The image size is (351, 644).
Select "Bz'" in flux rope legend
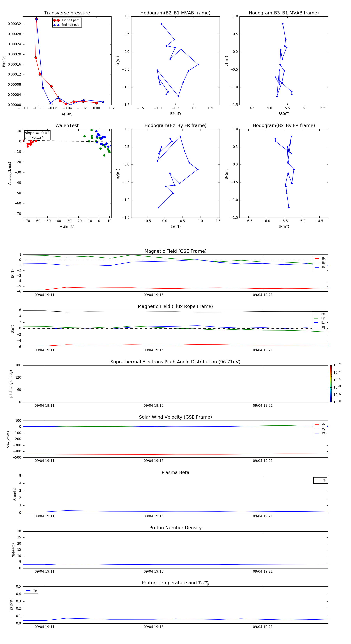pyautogui.click(x=320, y=323)
